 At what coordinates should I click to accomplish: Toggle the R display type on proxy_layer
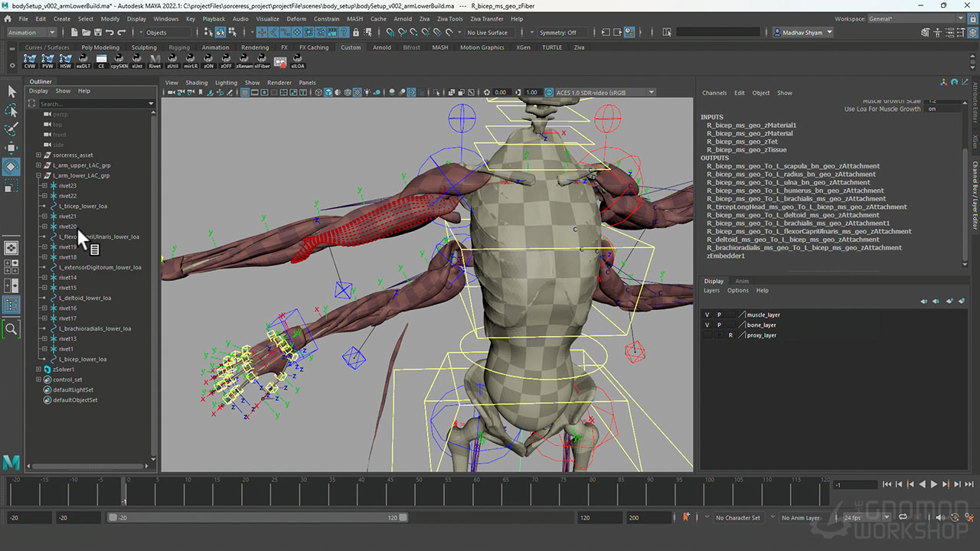pos(730,335)
